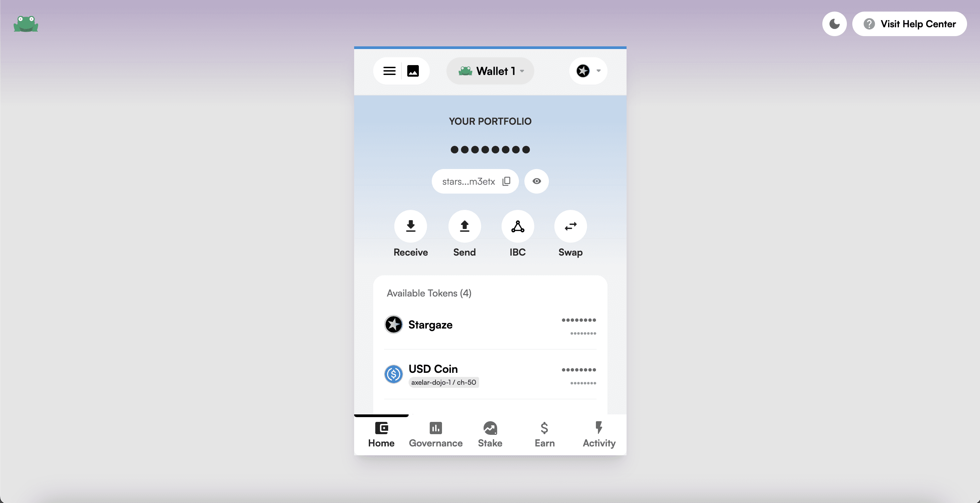
Task: Click the gallery/image icon in header
Action: tap(413, 71)
